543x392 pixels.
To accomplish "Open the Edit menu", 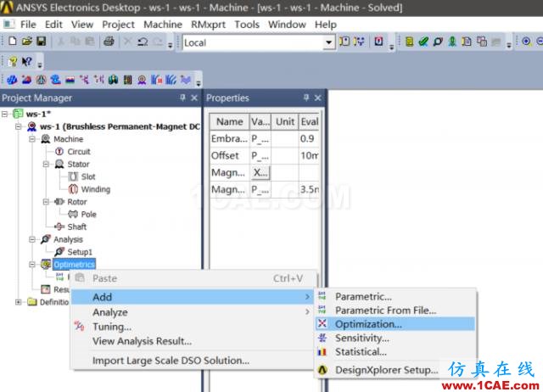I will 53,25.
